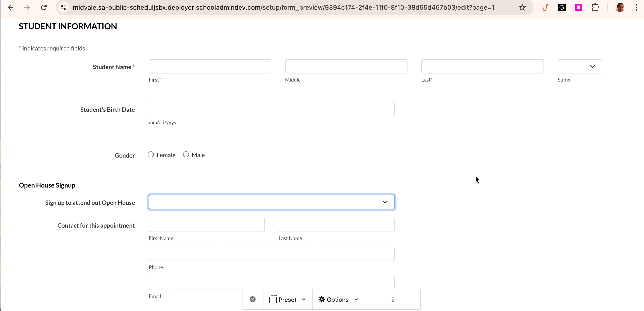Expand the Open House signup dropdown
Image resolution: width=644 pixels, height=311 pixels.
[271, 202]
